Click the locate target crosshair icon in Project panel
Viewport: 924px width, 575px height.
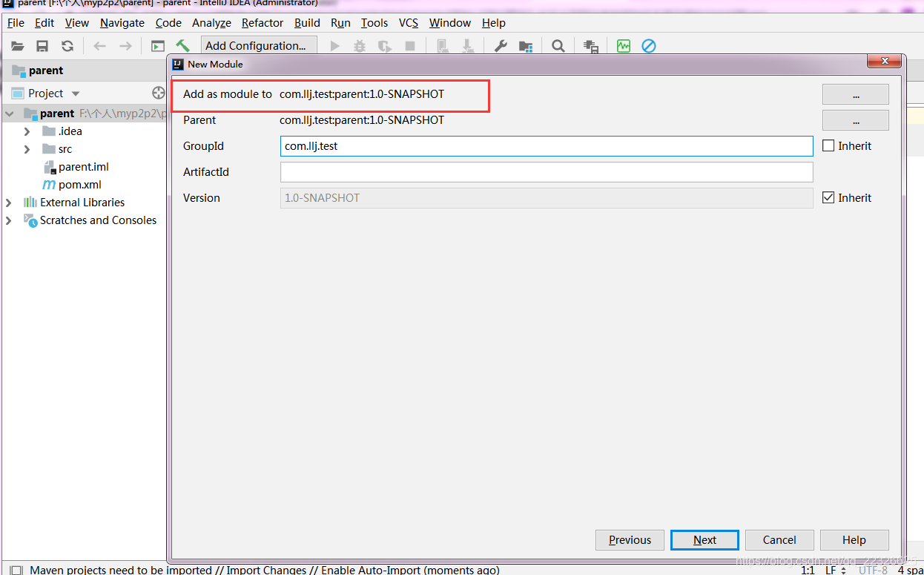click(x=158, y=93)
